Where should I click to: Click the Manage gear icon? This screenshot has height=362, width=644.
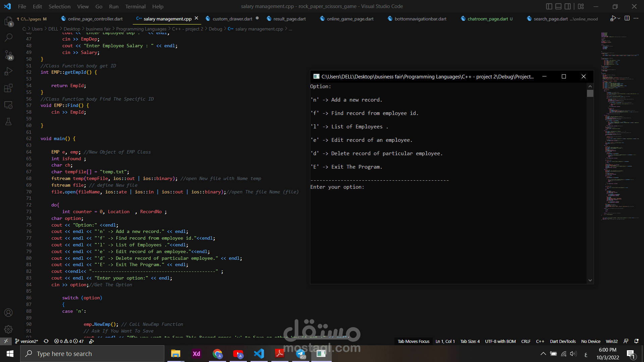click(x=8, y=329)
